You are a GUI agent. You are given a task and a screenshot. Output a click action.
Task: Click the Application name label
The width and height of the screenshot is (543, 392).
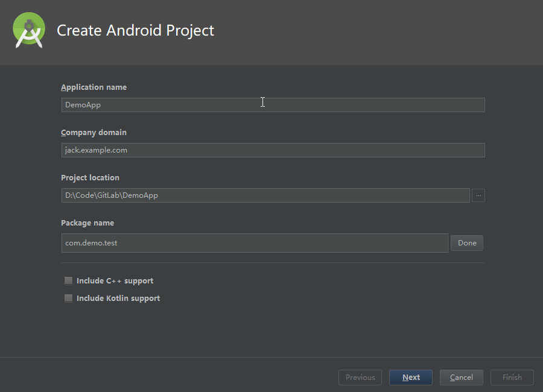pyautogui.click(x=94, y=87)
